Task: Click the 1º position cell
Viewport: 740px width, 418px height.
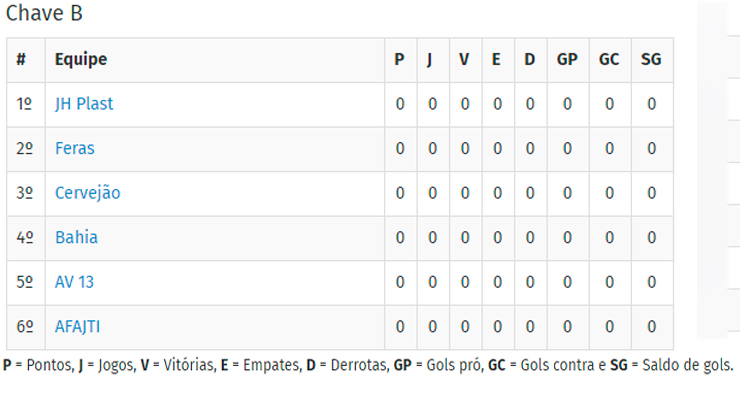Action: point(25,105)
